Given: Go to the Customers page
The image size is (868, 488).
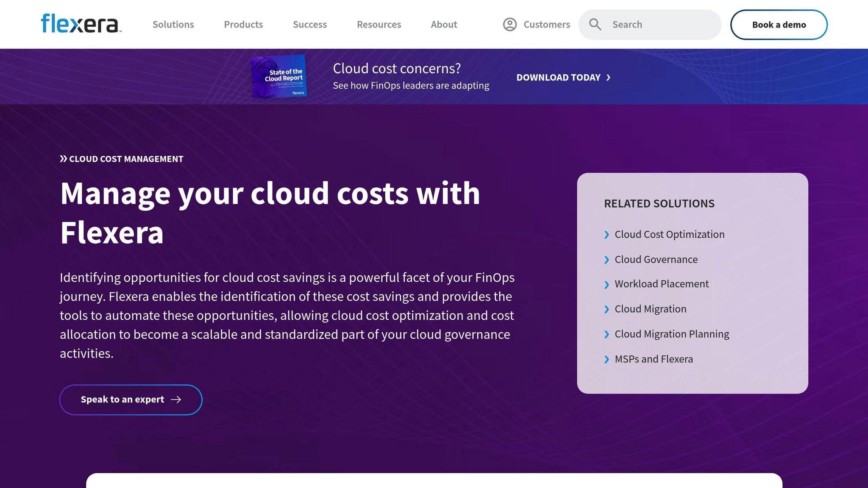Looking at the screenshot, I should coord(547,25).
